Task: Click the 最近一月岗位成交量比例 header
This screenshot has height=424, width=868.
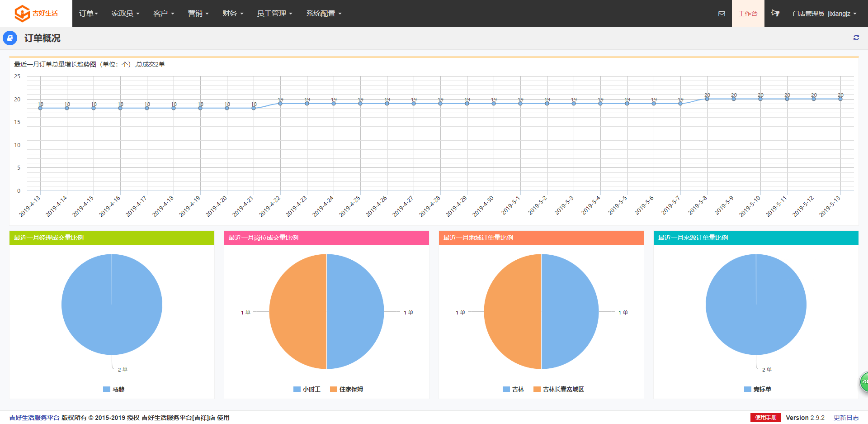Action: tap(326, 238)
